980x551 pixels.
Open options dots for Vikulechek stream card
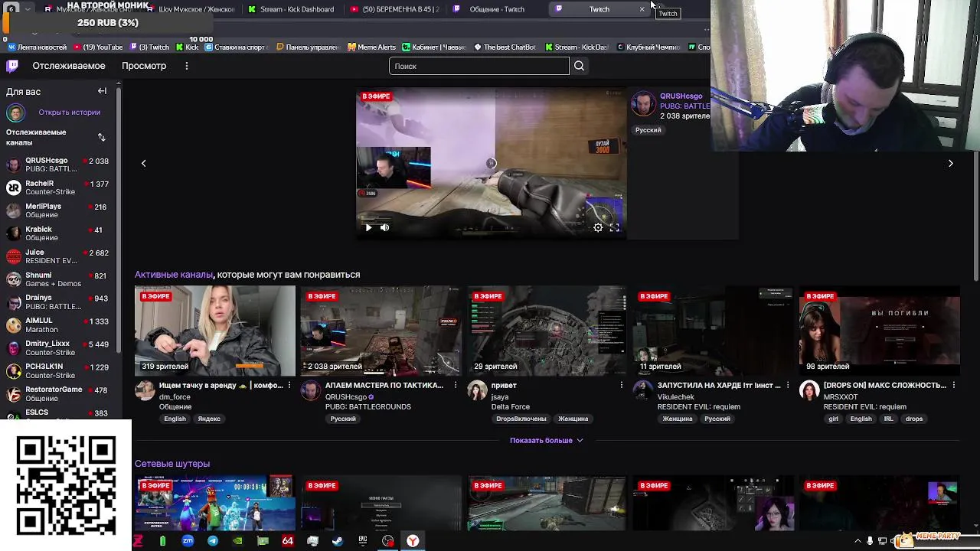(x=787, y=386)
